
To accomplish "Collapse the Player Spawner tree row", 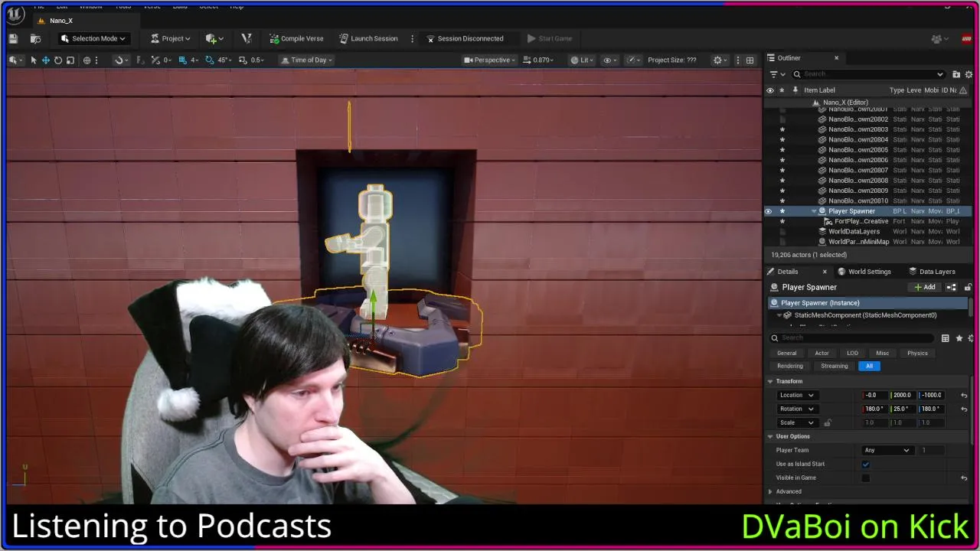I will coord(814,211).
